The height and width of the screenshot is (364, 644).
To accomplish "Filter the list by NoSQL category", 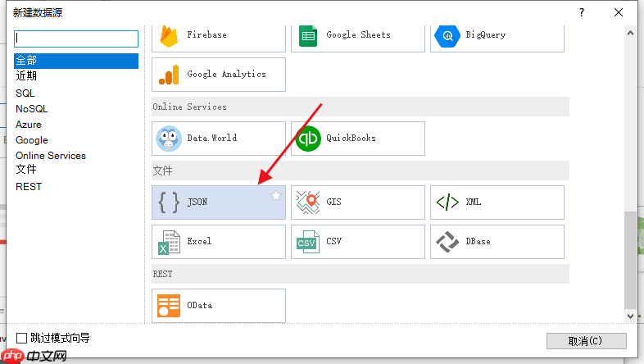I will tap(32, 108).
